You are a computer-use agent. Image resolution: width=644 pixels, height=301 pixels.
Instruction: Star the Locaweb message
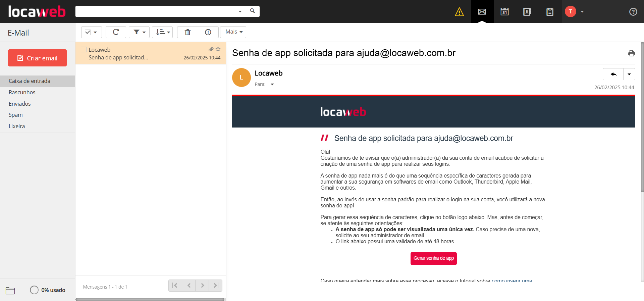218,49
